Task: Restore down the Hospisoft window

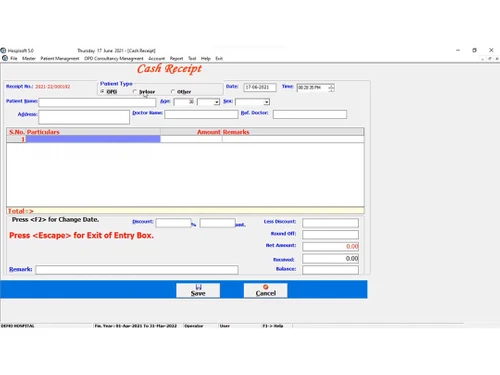Action: [x=474, y=50]
